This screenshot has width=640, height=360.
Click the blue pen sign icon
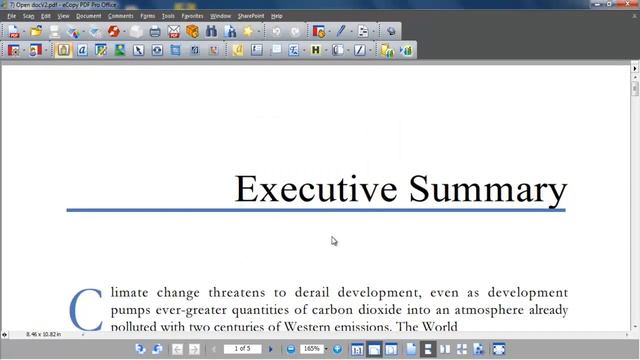point(340,31)
